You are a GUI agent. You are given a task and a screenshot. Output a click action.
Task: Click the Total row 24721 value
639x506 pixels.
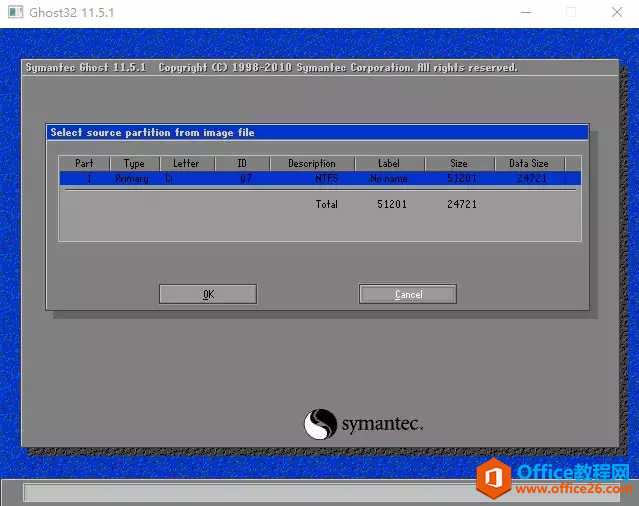click(x=462, y=204)
